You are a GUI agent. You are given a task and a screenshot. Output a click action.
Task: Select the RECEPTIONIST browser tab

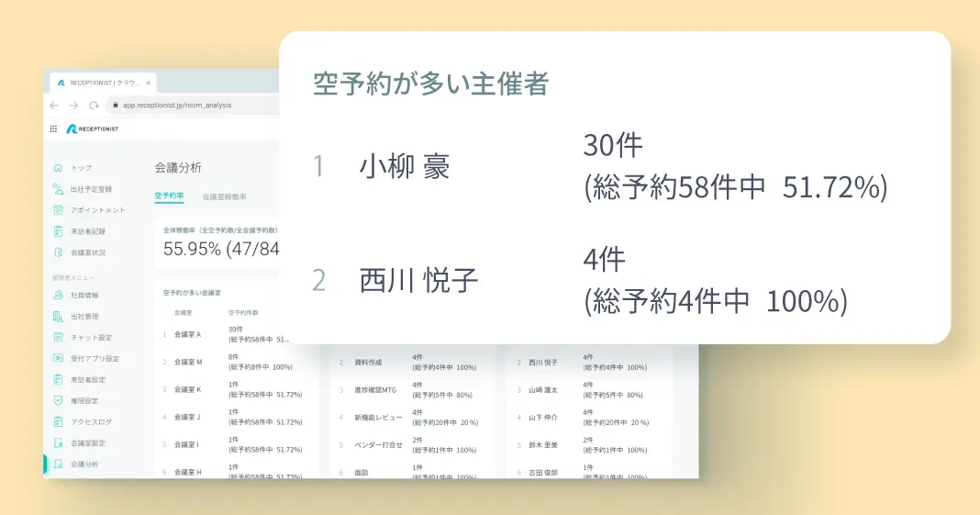pyautogui.click(x=103, y=83)
